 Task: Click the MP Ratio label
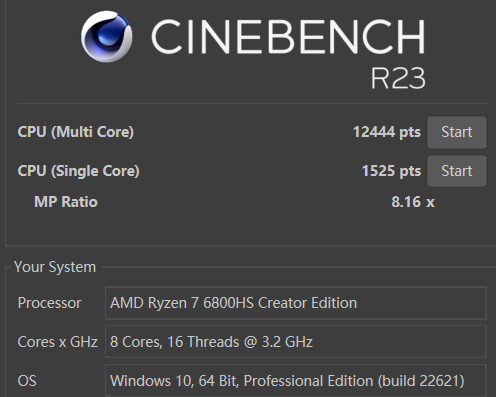coord(66,202)
